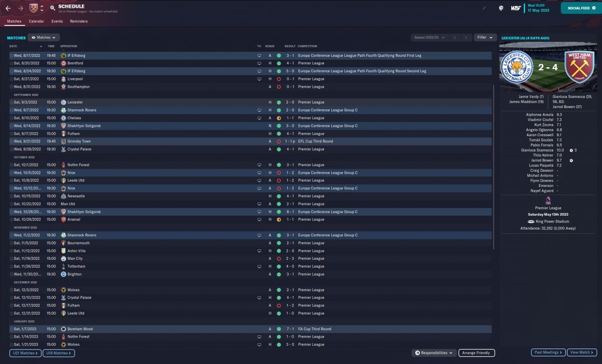Click the Premier League logo in match panel
Screen dimensions: 602x364
pyautogui.click(x=547, y=201)
